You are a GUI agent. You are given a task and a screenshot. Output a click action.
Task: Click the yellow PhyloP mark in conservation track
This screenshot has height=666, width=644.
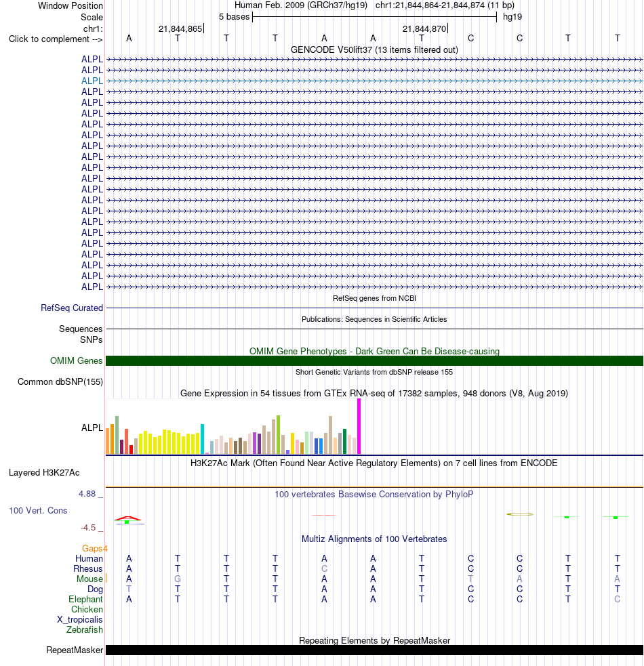(x=520, y=514)
